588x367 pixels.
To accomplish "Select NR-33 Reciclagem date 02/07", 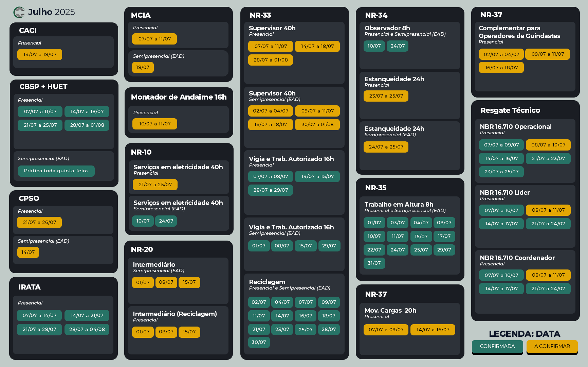I will pyautogui.click(x=259, y=302).
